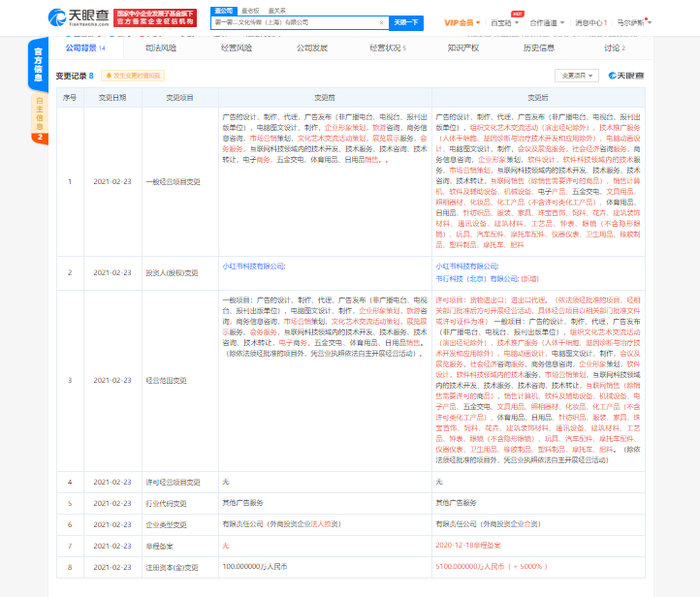The height and width of the screenshot is (597, 700).
Task: Open the 历史信息 tab
Action: pyautogui.click(x=539, y=47)
